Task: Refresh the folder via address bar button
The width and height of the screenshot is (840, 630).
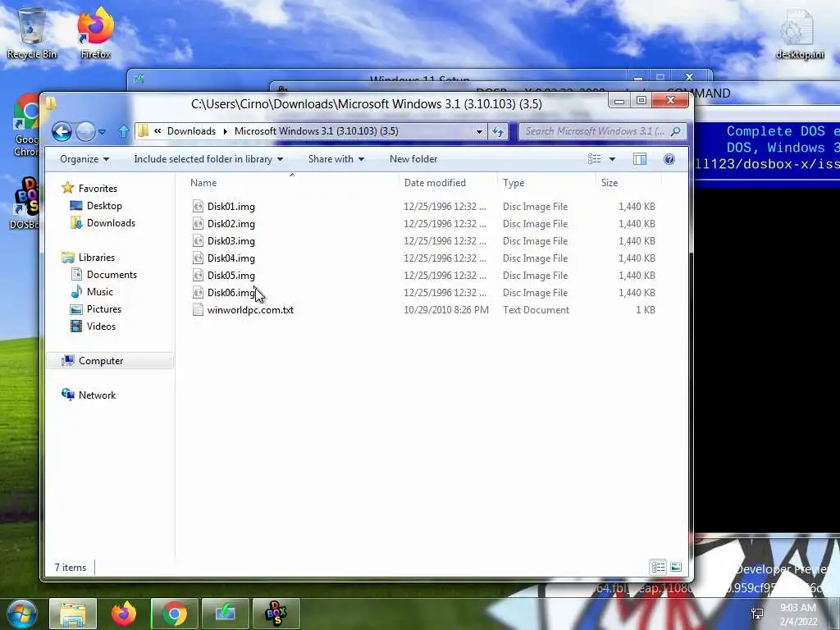Action: tap(498, 131)
